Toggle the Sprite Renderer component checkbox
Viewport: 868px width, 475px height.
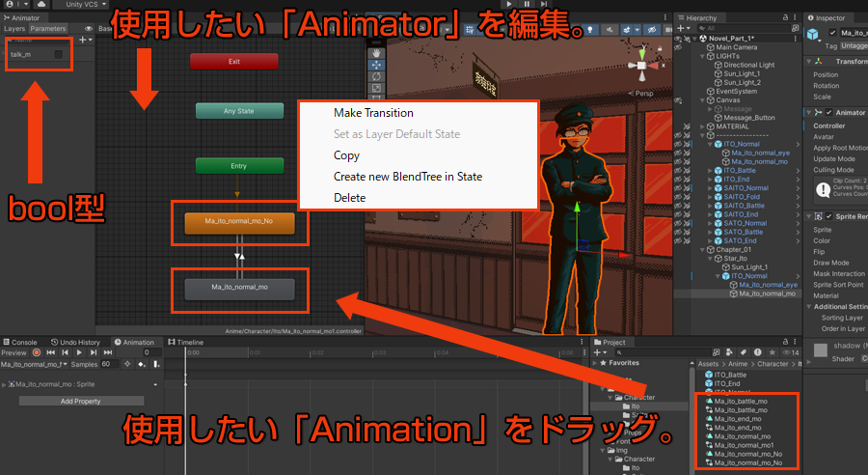pyautogui.click(x=827, y=216)
